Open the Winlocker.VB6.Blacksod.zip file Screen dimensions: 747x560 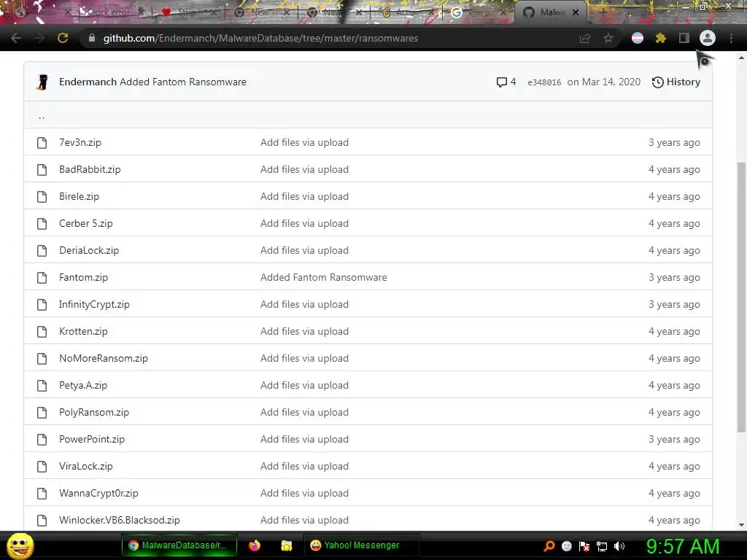click(120, 521)
